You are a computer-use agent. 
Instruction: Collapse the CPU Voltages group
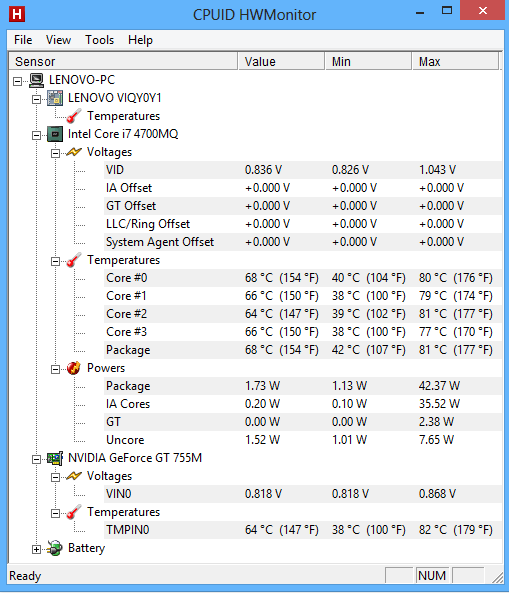tap(55, 153)
